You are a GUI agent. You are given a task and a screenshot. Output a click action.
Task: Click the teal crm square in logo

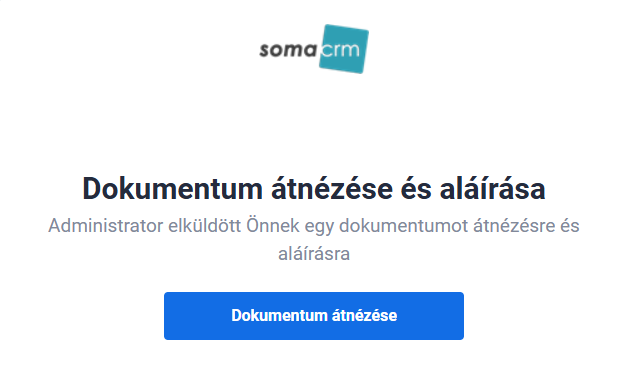pos(344,49)
